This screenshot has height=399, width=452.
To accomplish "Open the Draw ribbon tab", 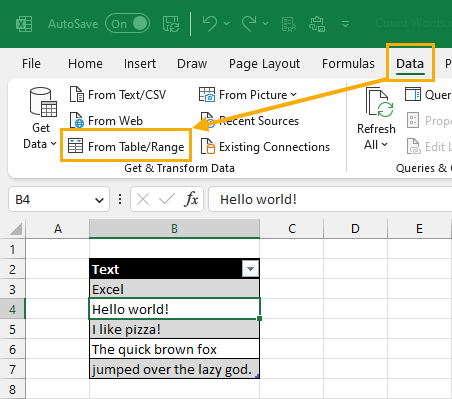I will (x=192, y=63).
